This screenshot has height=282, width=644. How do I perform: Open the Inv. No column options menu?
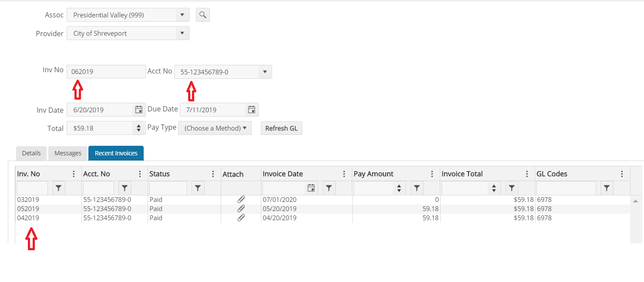point(74,174)
